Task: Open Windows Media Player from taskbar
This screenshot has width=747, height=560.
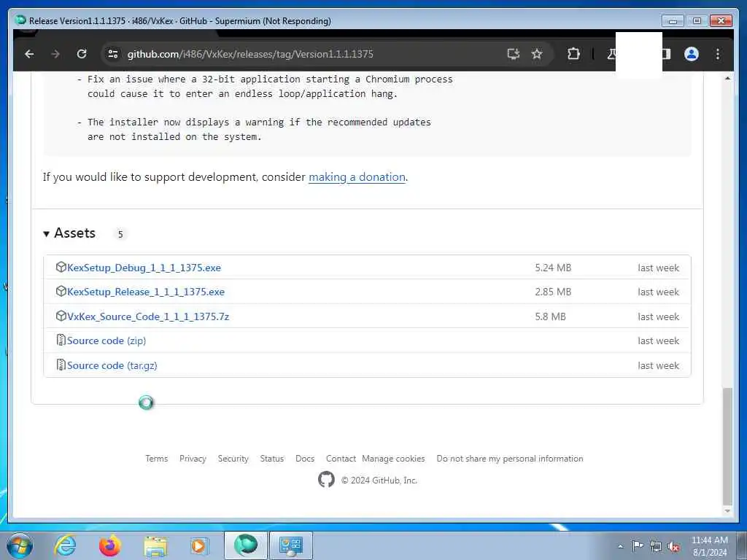Action: click(198, 545)
